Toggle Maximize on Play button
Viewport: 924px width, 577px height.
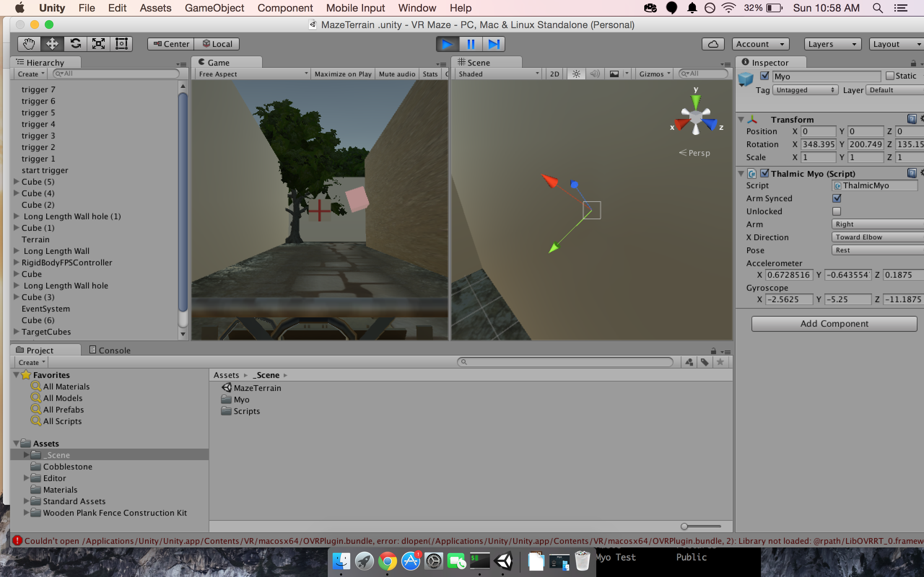pos(343,74)
